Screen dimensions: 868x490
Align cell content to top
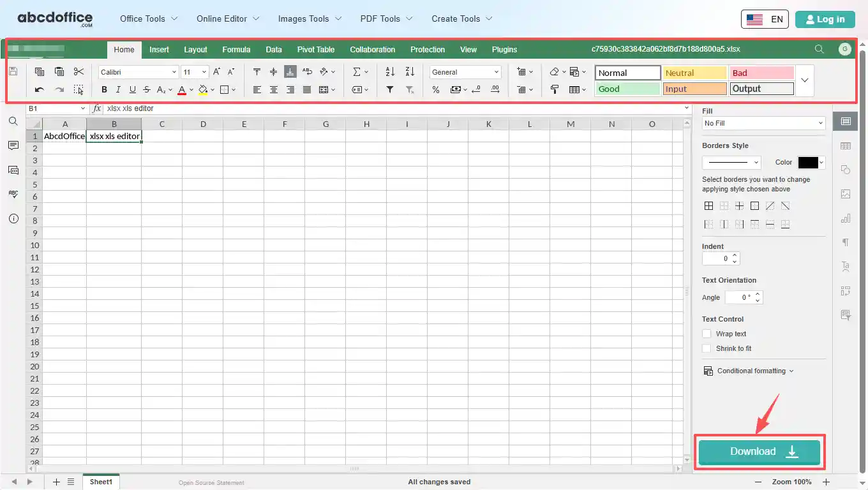coord(257,72)
